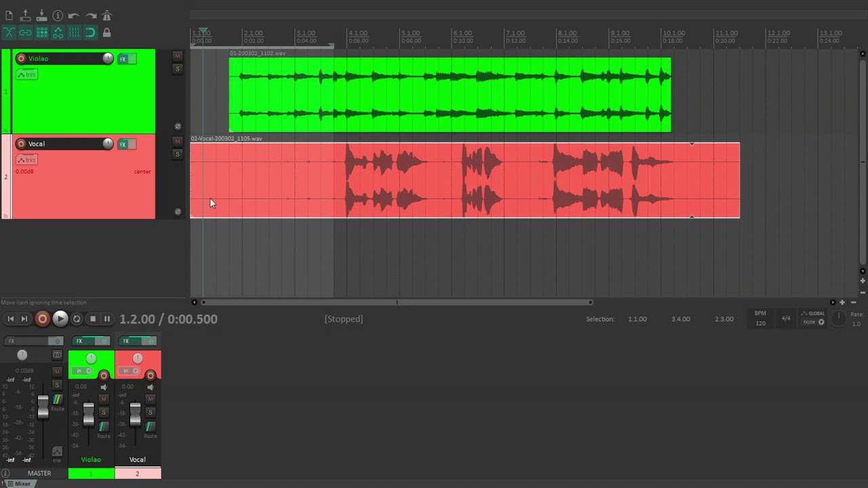
Task: Open Vocal mixer input 'in' dropdown
Action: pyautogui.click(x=130, y=371)
